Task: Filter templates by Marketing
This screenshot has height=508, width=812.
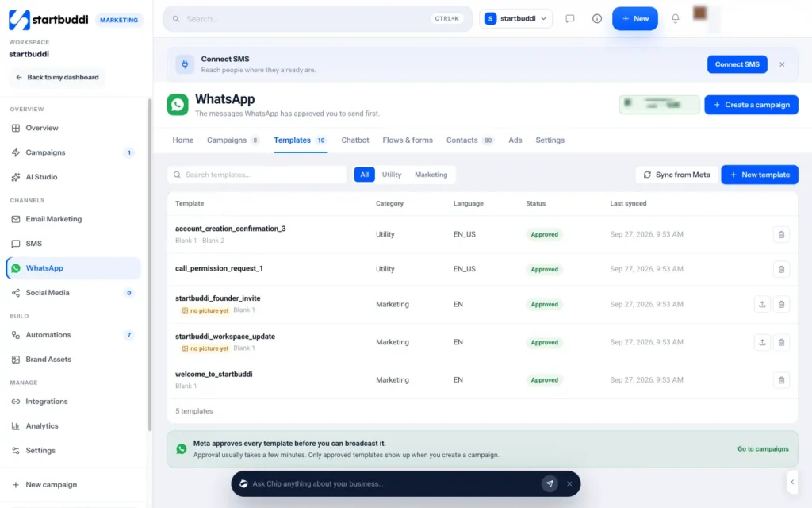Action: (431, 175)
